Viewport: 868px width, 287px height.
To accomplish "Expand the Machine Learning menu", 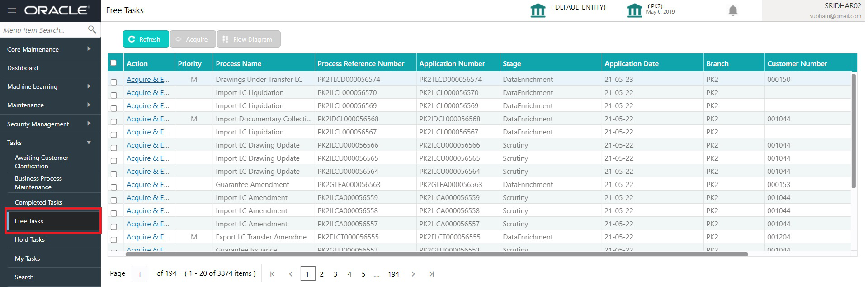I will (50, 86).
